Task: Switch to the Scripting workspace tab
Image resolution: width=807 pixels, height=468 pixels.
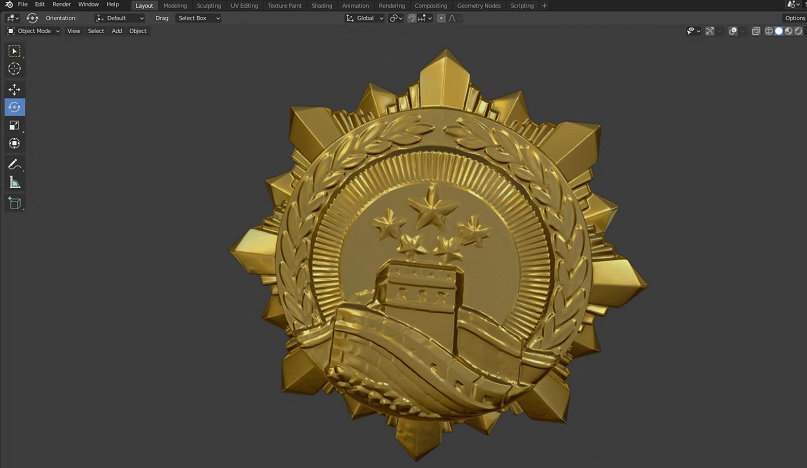Action: (x=522, y=6)
